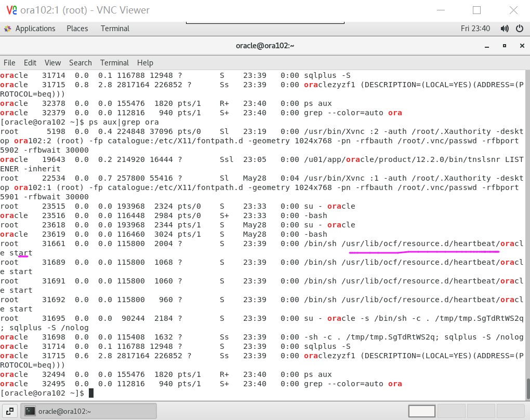Switch to the third workspace in the switcher
This screenshot has height=420, width=530.
pyautogui.click(x=481, y=410)
